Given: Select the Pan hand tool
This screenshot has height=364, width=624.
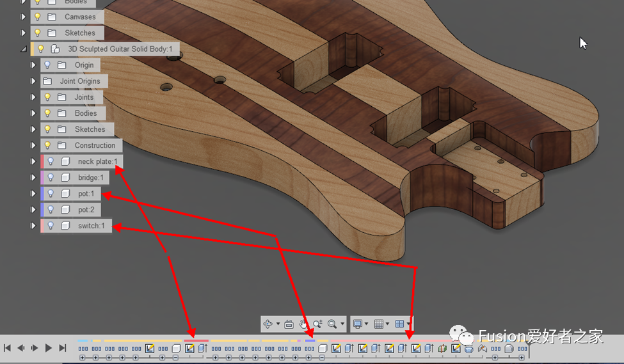Looking at the screenshot, I should [304, 324].
